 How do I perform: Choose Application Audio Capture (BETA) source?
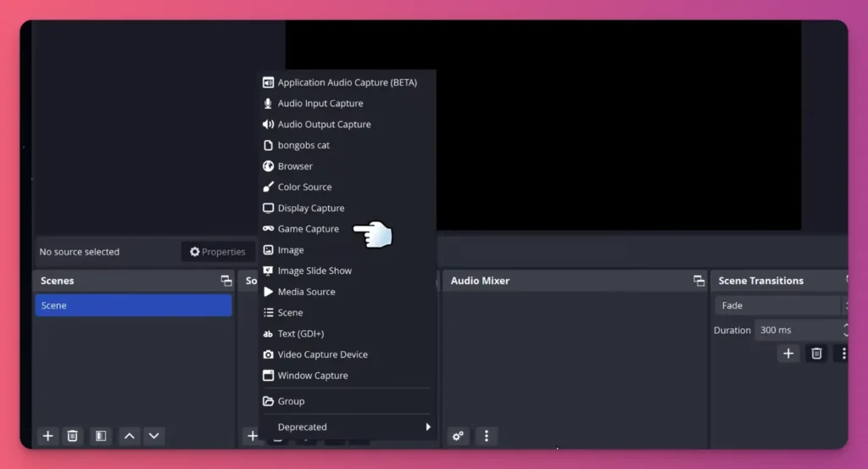347,82
